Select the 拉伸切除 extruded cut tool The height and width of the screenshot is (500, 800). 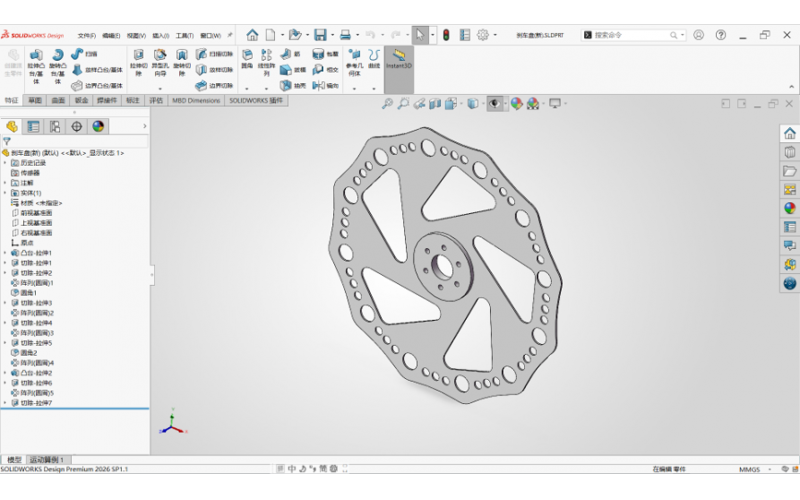pos(138,62)
